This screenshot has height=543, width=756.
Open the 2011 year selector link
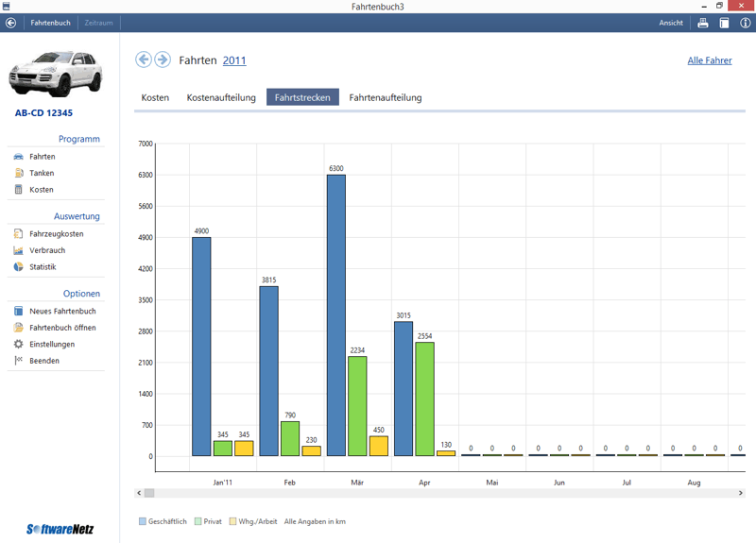234,60
